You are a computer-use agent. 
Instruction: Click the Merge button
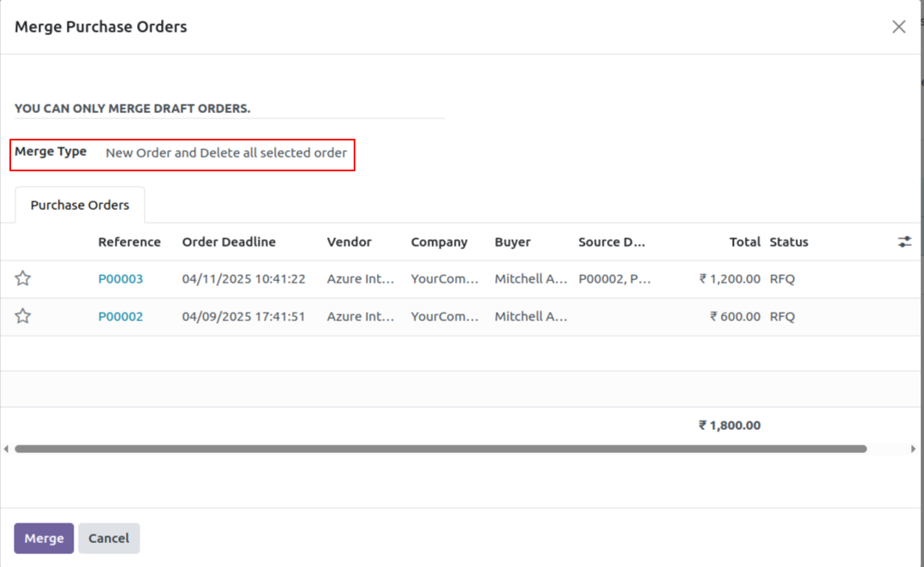pyautogui.click(x=43, y=538)
